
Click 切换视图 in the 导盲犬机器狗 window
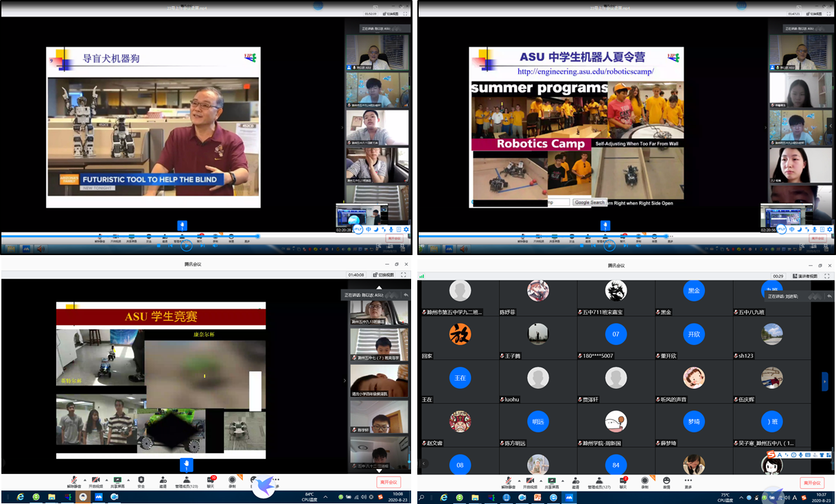(391, 14)
